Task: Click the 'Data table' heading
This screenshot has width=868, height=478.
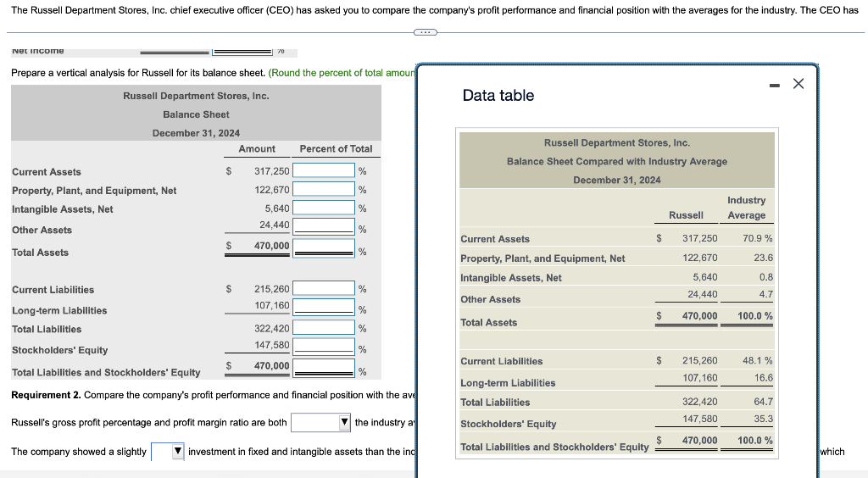Action: click(x=498, y=95)
